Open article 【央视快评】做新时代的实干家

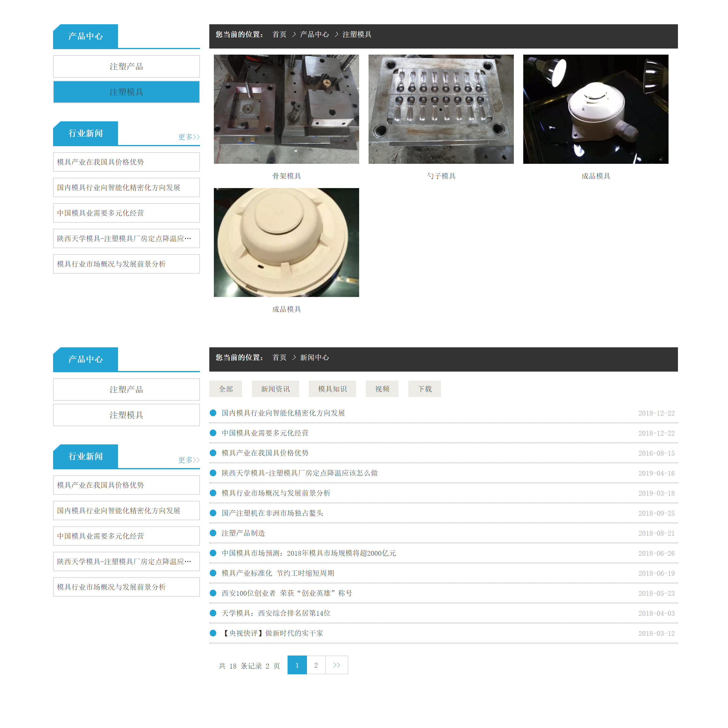pyautogui.click(x=272, y=633)
